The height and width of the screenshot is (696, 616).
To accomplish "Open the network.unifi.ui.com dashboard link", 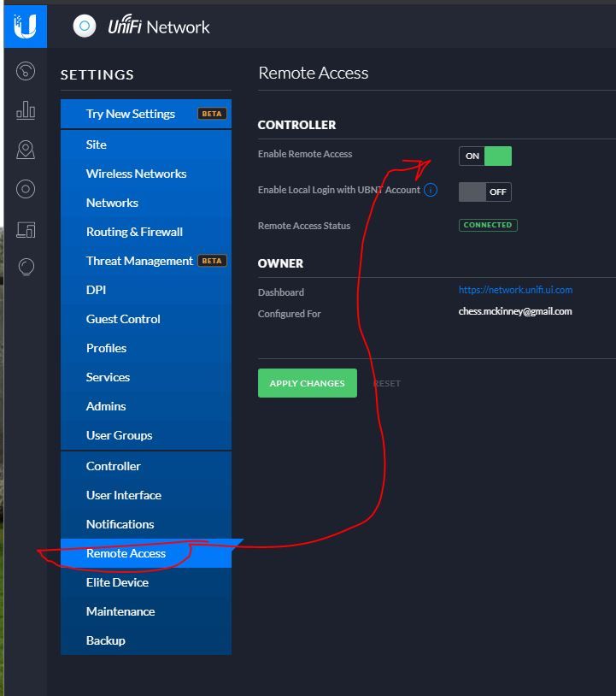I will click(x=515, y=290).
